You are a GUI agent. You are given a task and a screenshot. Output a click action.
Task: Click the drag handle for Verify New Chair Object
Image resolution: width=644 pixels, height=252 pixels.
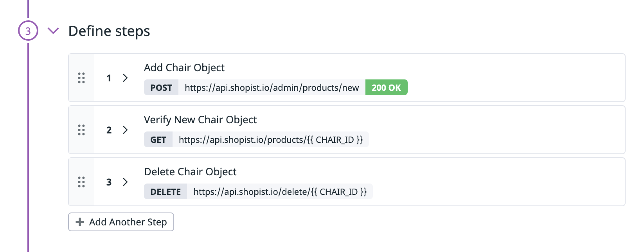click(81, 130)
